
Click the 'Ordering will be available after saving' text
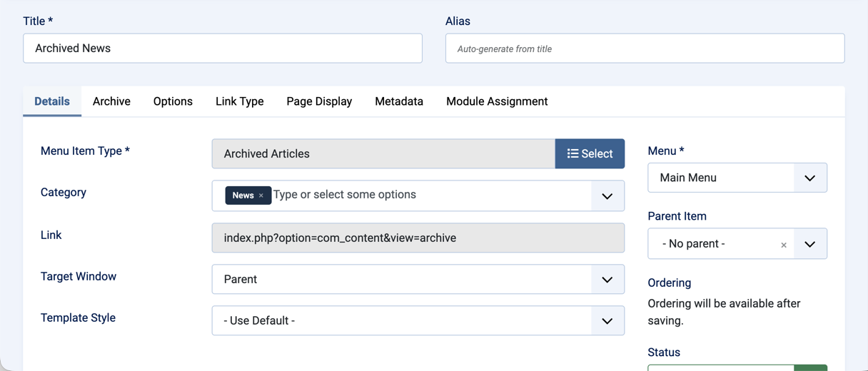(x=724, y=312)
